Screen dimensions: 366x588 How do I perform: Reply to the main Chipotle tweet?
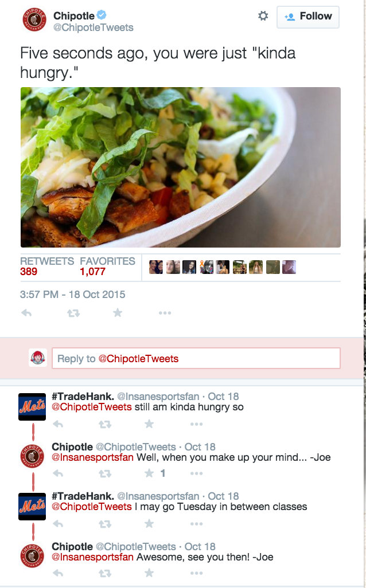26,312
